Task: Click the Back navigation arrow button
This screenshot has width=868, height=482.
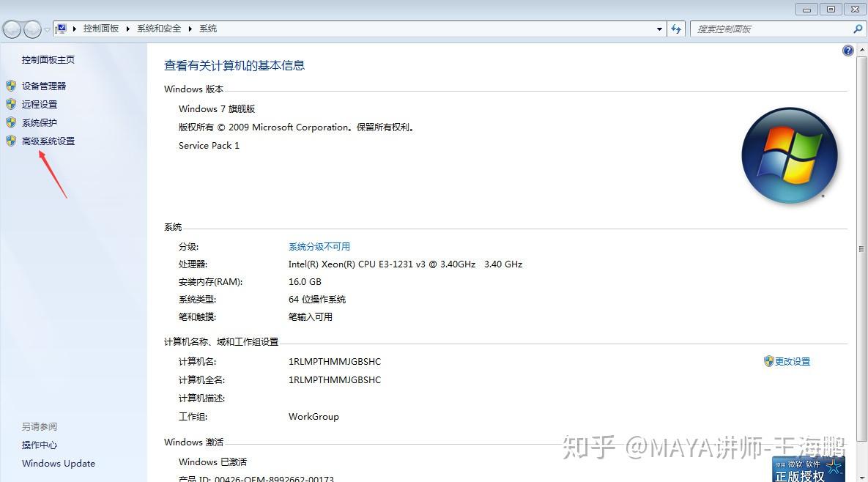Action: click(12, 29)
